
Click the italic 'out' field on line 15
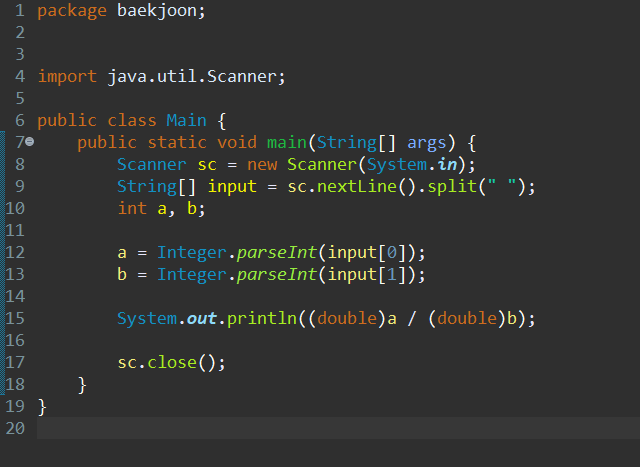(x=201, y=319)
